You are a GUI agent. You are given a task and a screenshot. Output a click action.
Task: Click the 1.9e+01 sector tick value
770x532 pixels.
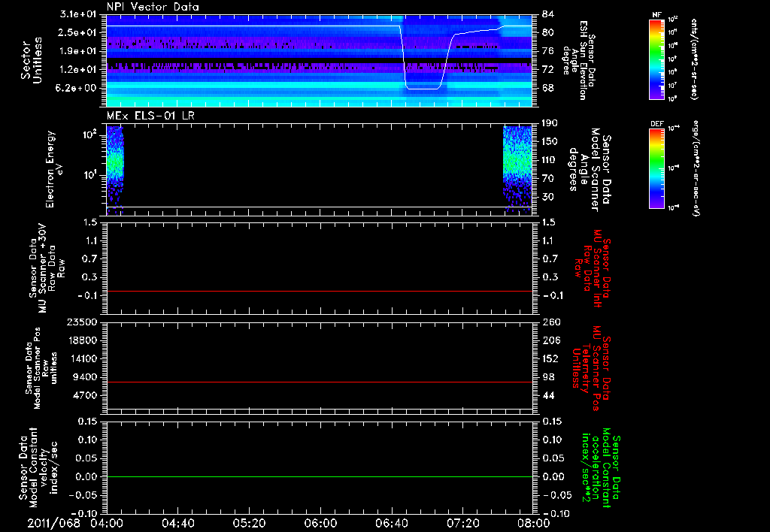click(78, 51)
